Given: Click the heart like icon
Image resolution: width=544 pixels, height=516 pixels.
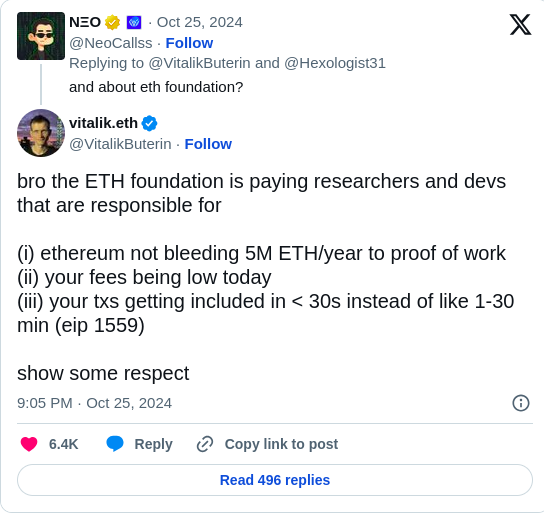Looking at the screenshot, I should [29, 444].
